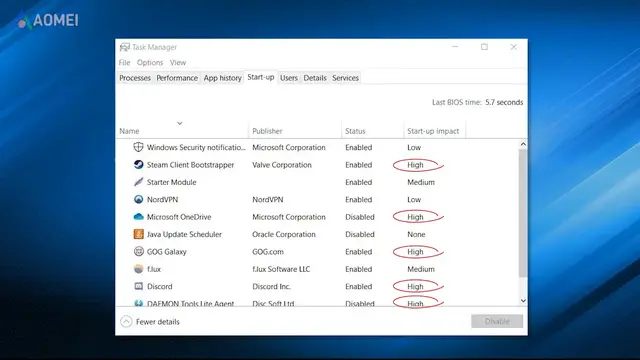Image resolution: width=640 pixels, height=360 pixels.
Task: Select the f.lux entry name
Action: [x=154, y=269]
